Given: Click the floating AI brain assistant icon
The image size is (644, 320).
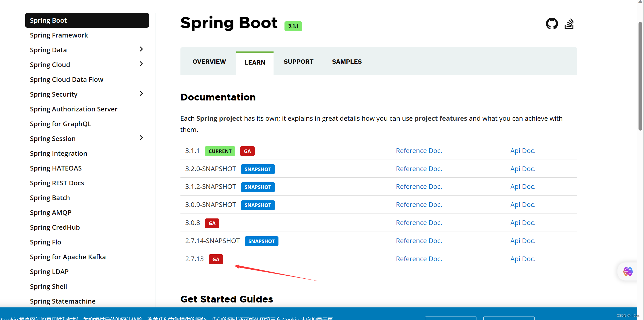Looking at the screenshot, I should [628, 271].
